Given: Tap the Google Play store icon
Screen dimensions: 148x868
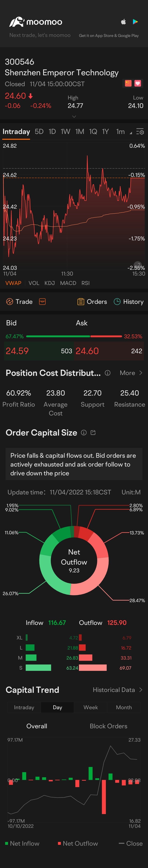Looking at the screenshot, I should 135,22.
